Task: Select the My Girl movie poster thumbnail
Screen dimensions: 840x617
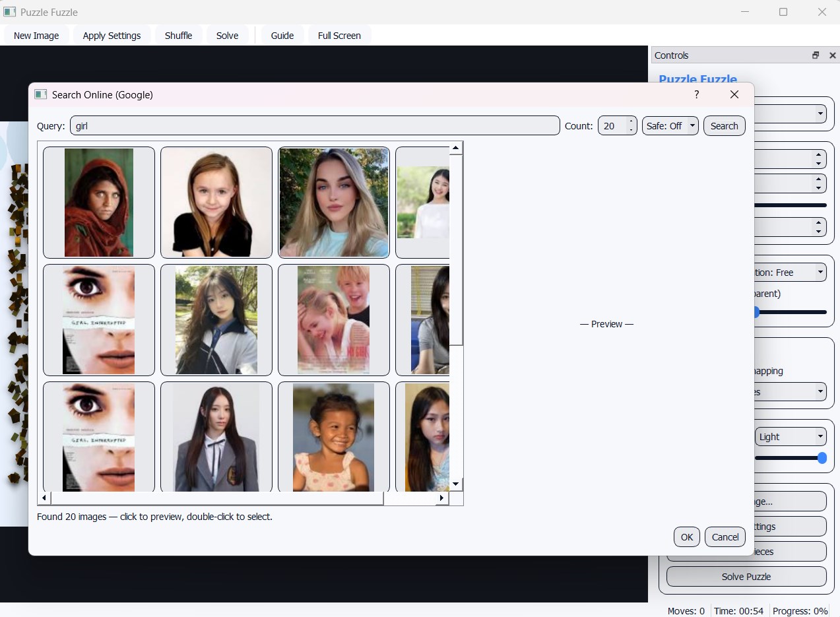Action: [334, 320]
